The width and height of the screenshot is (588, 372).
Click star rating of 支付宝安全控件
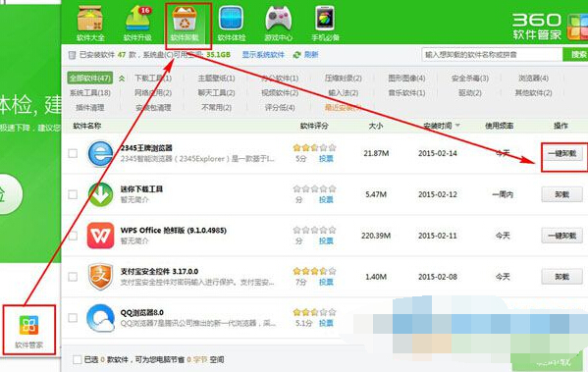pos(314,271)
